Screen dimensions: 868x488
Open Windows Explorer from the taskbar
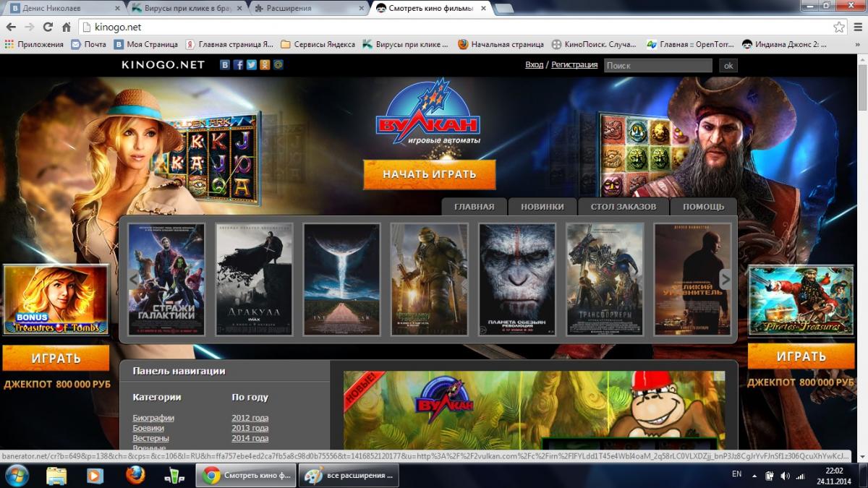pyautogui.click(x=56, y=475)
